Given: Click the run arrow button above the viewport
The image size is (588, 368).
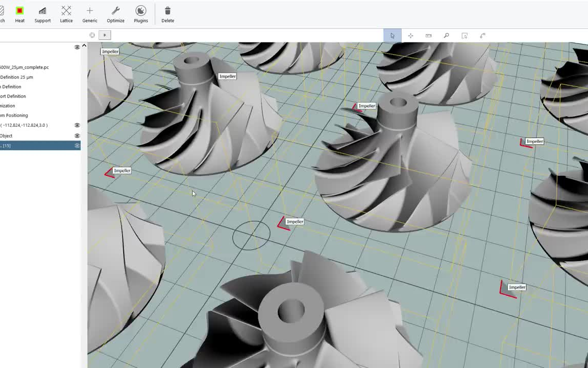Looking at the screenshot, I should 104,35.
